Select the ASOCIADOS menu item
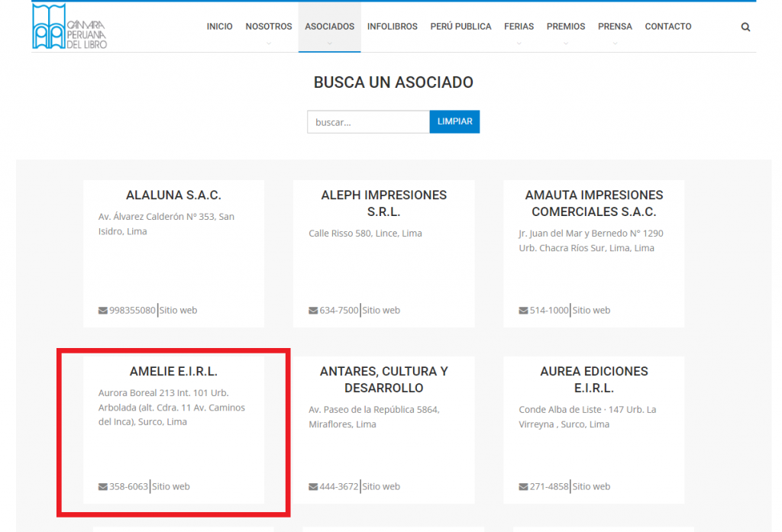 coord(330,27)
